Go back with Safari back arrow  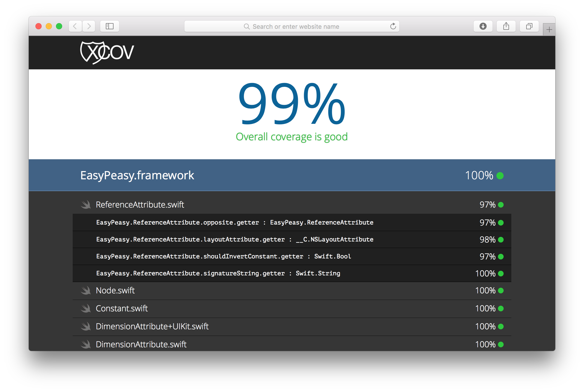click(75, 26)
